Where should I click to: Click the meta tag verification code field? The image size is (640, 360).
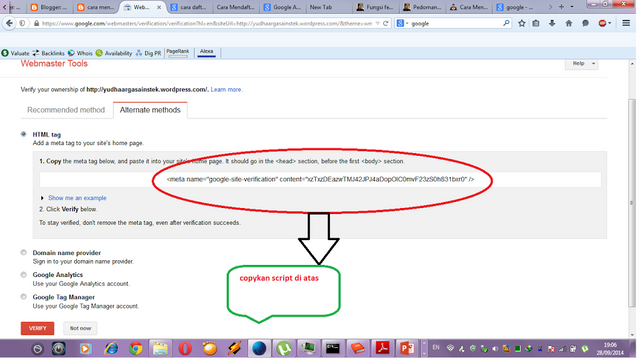coord(320,179)
